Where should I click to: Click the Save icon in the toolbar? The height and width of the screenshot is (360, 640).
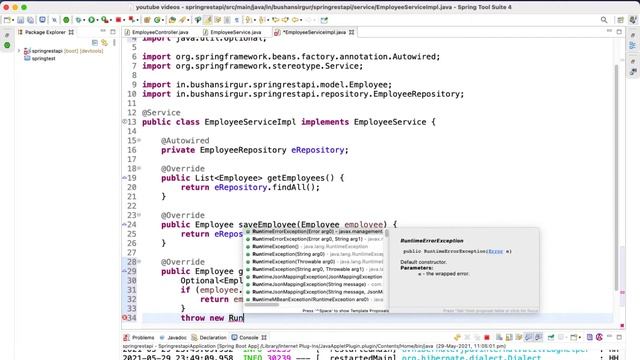pos(20,20)
